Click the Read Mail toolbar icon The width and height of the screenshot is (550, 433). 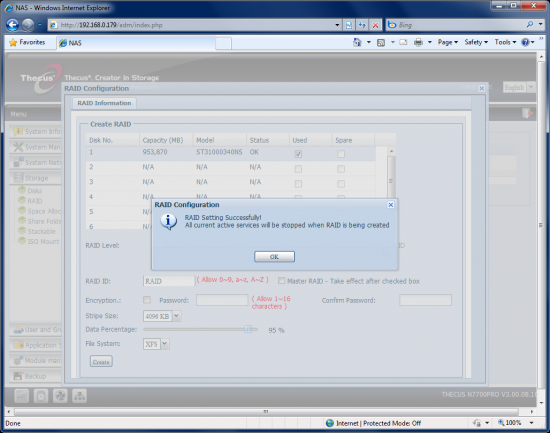pyautogui.click(x=403, y=42)
